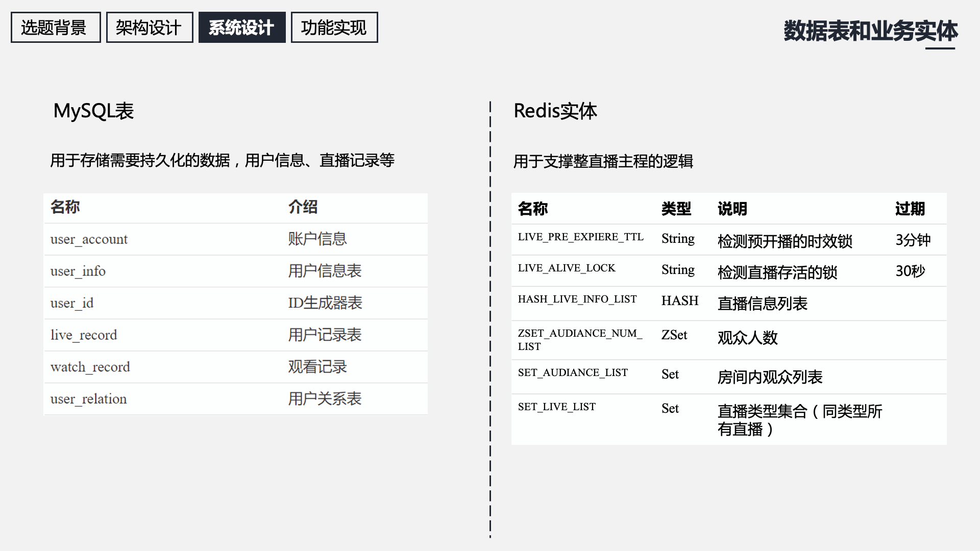This screenshot has width=980, height=551.
Task: Click the 数据表和业务实体 slide title
Action: pos(870,32)
